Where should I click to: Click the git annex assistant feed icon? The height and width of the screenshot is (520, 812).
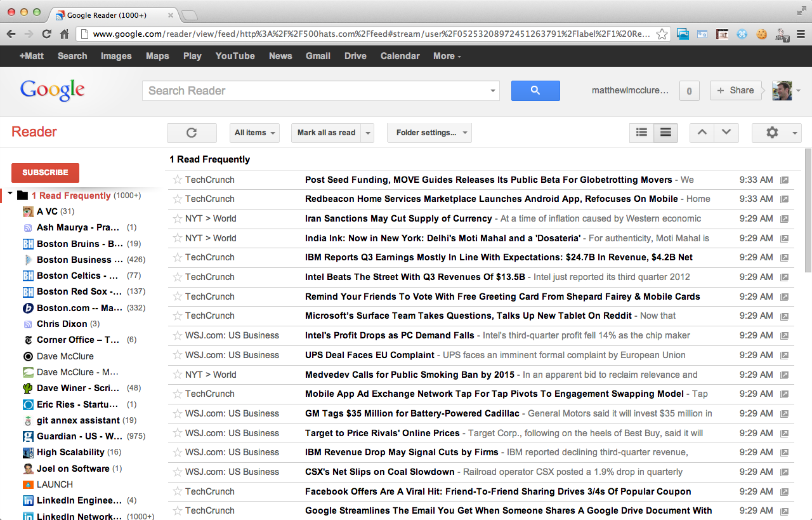click(x=28, y=420)
